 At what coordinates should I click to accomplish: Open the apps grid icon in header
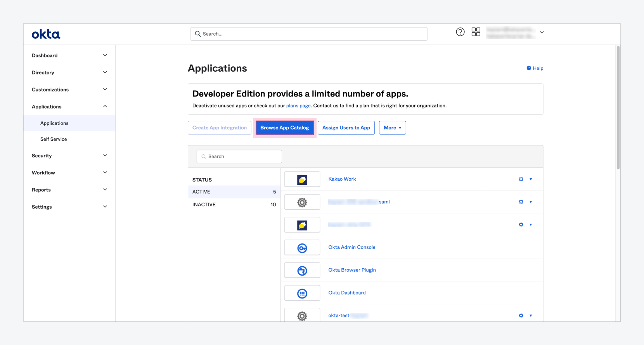[476, 32]
